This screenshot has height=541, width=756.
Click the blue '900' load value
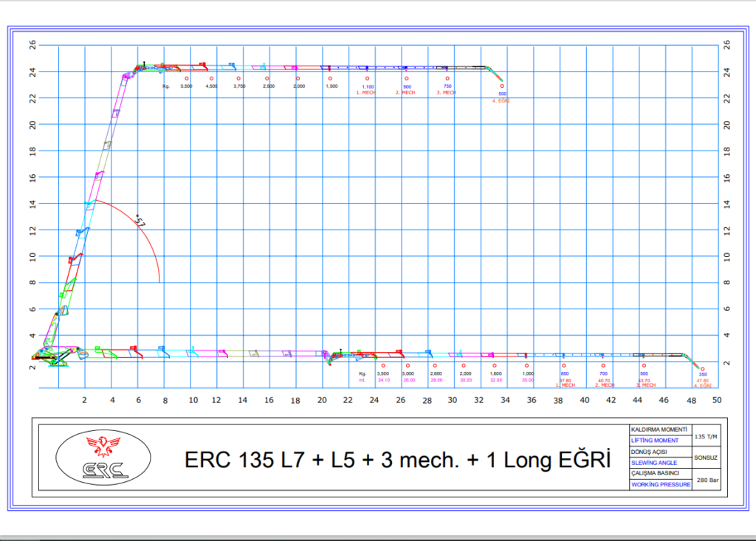(x=408, y=87)
